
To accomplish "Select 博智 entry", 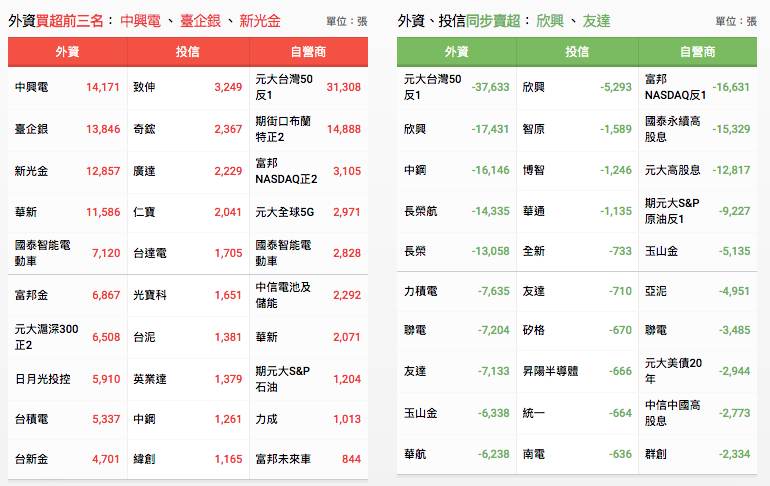I will [x=534, y=170].
